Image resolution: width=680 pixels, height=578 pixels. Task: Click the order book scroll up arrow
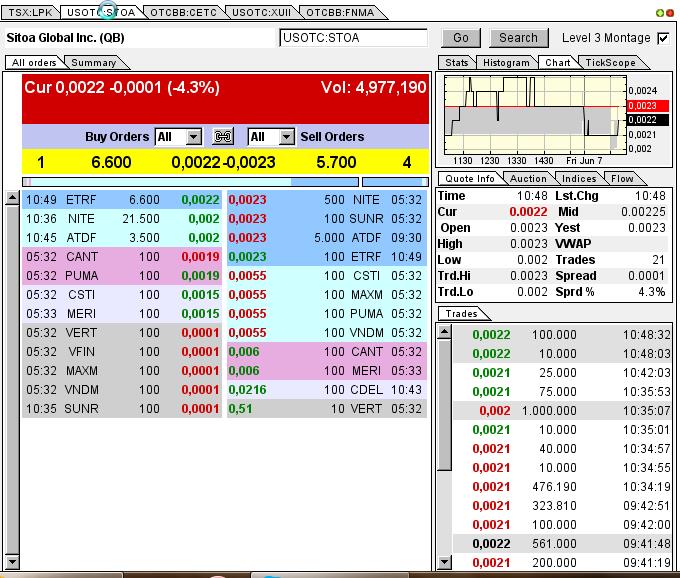12,198
